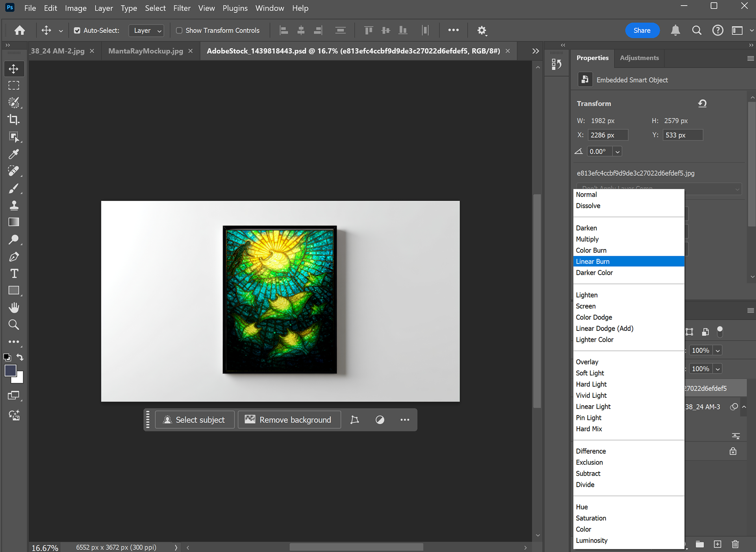
Task: Swap foreground and background colors icon
Action: coord(20,357)
